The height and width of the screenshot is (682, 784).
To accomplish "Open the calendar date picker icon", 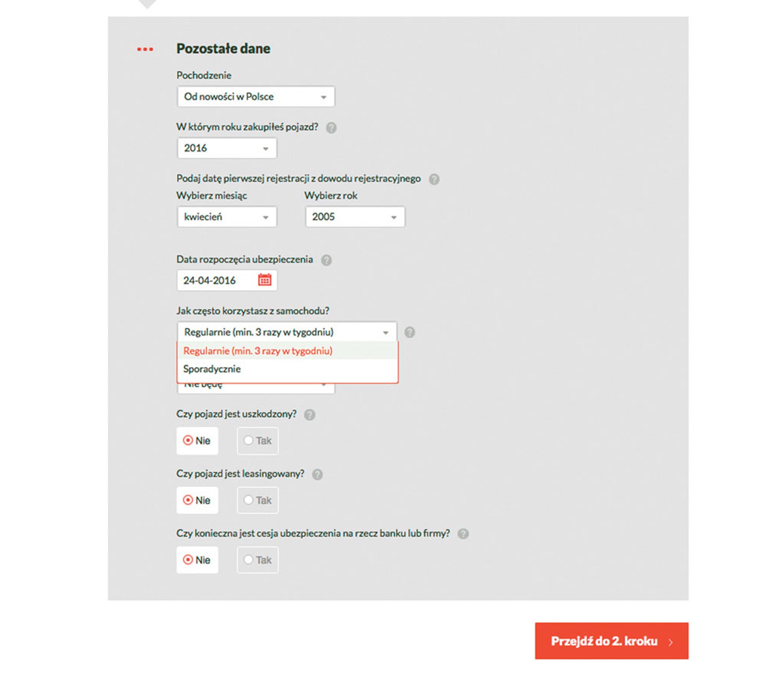I will pyautogui.click(x=264, y=280).
